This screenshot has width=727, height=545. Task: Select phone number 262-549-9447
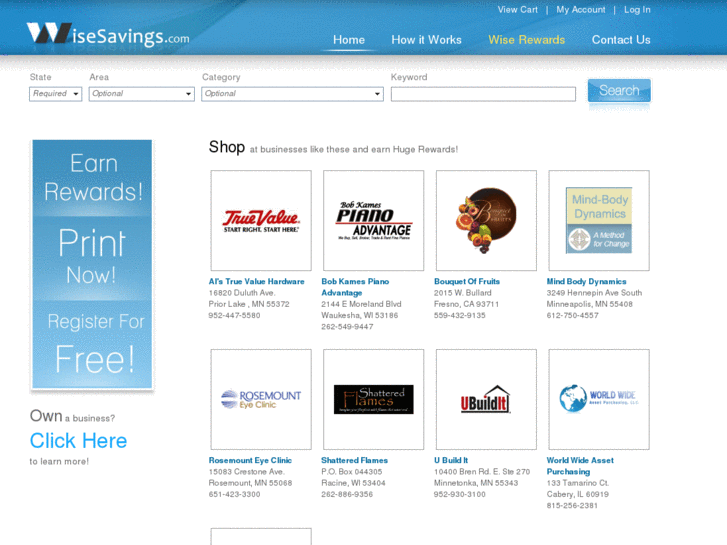[347, 327]
